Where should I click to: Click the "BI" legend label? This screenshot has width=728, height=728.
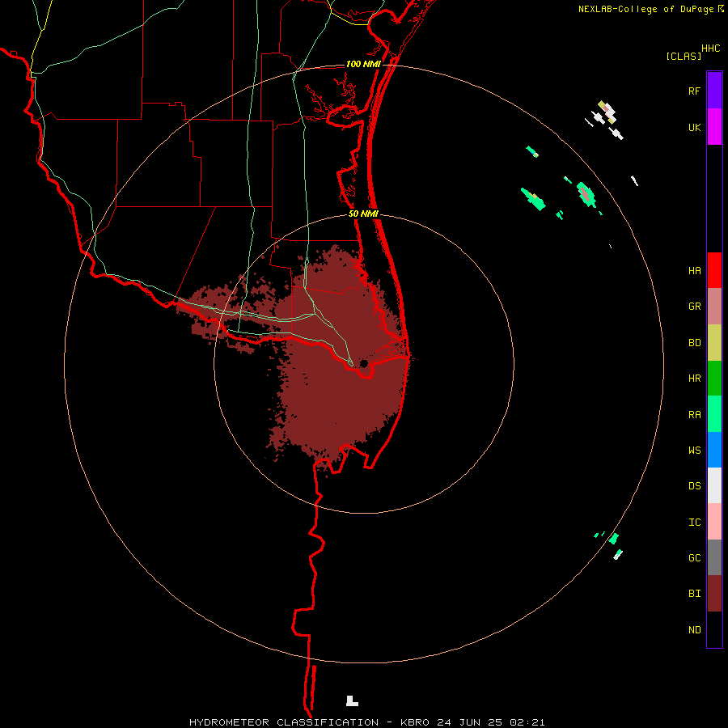click(x=694, y=594)
